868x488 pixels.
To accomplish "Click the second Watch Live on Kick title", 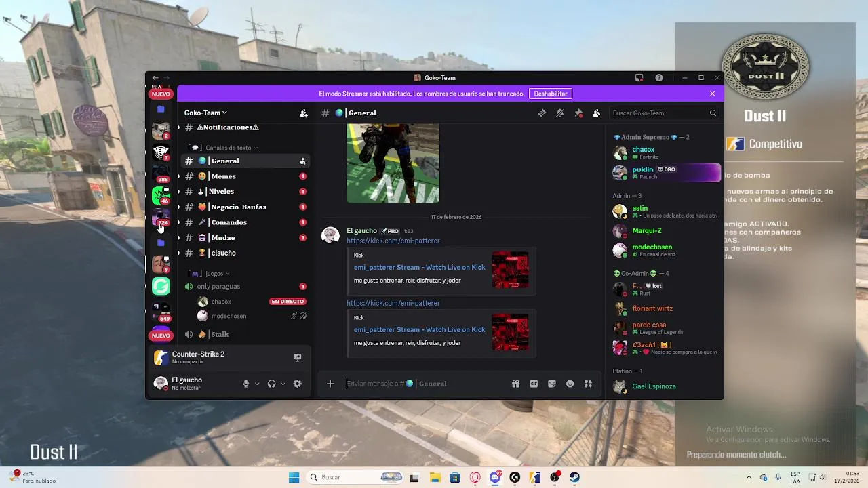I will click(420, 329).
